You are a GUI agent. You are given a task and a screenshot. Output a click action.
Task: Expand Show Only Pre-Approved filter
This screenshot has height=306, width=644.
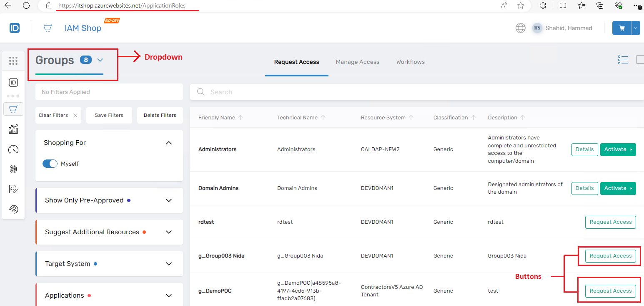pos(169,200)
